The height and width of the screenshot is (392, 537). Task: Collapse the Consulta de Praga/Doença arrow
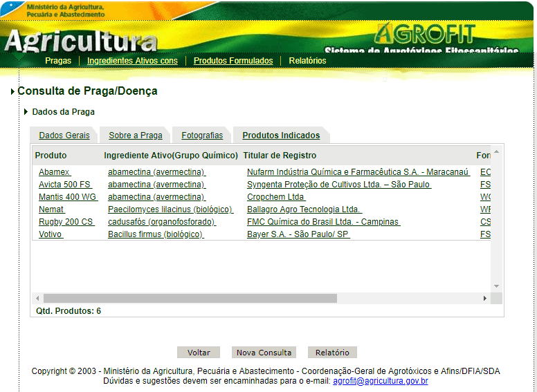[13, 91]
